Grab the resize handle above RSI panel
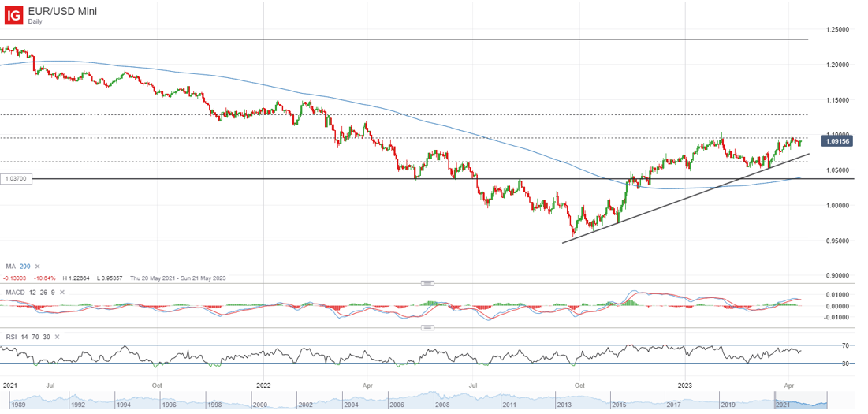868x414 pixels. pyautogui.click(x=427, y=328)
